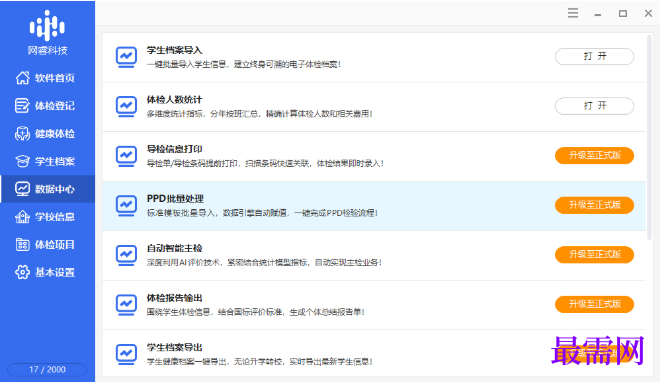Click the PPD批量处理 row icon
The width and height of the screenshot is (663, 382).
[126, 206]
